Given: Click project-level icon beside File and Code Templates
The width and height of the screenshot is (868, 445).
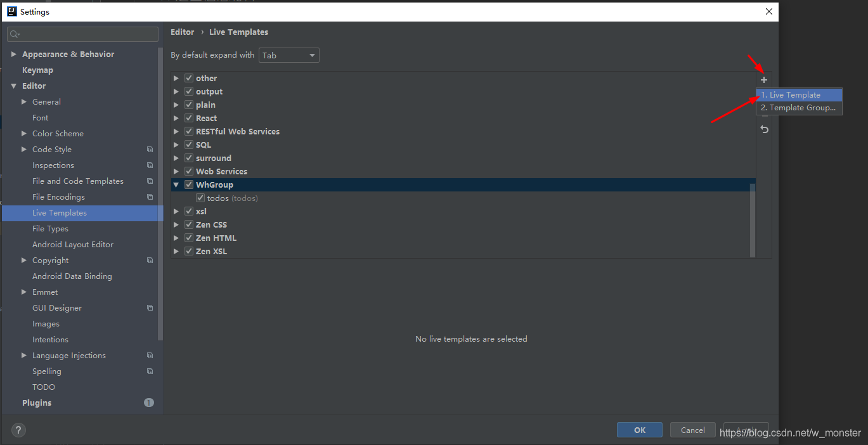Looking at the screenshot, I should tap(150, 181).
